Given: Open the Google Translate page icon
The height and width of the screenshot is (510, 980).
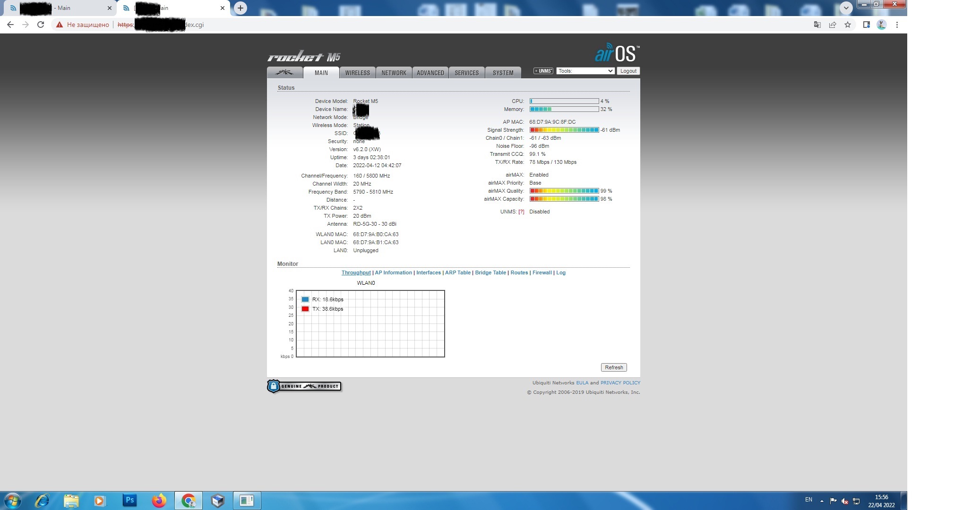Looking at the screenshot, I should click(817, 25).
